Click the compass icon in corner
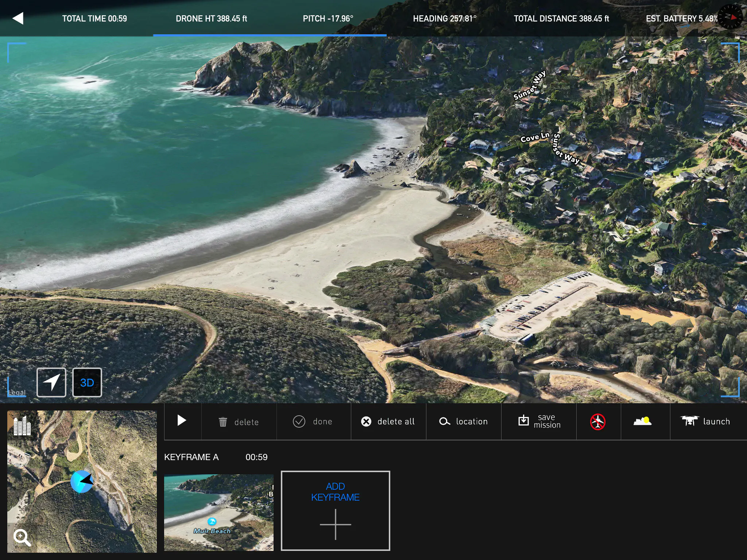The height and width of the screenshot is (560, 747). click(730, 17)
